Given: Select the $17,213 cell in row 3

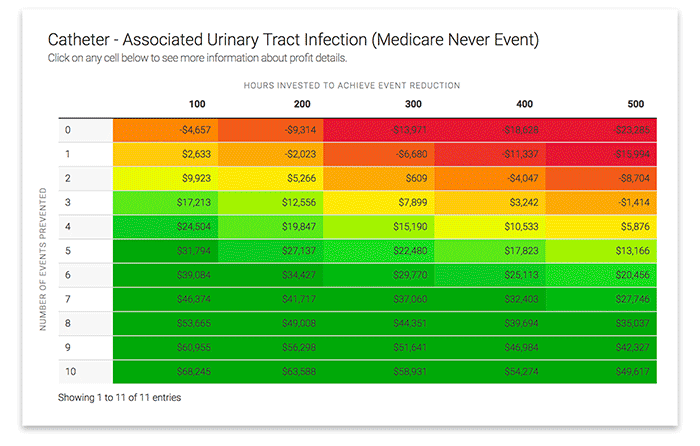Looking at the screenshot, I should (166, 203).
